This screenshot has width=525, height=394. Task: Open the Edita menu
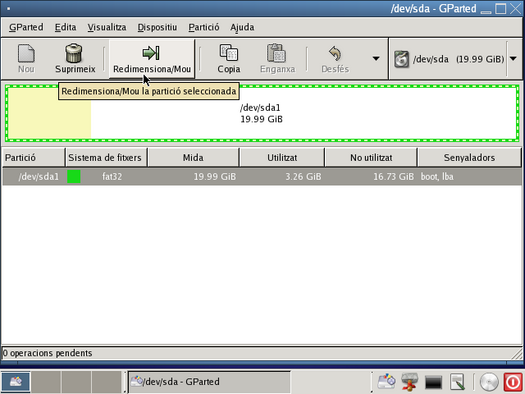65,27
